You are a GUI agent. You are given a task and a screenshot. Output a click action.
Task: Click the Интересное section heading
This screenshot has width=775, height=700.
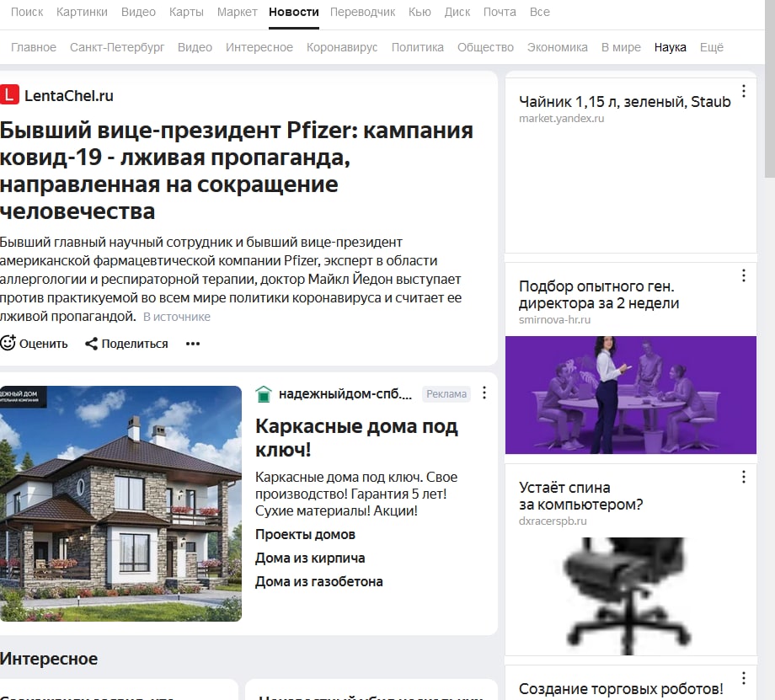click(x=49, y=659)
